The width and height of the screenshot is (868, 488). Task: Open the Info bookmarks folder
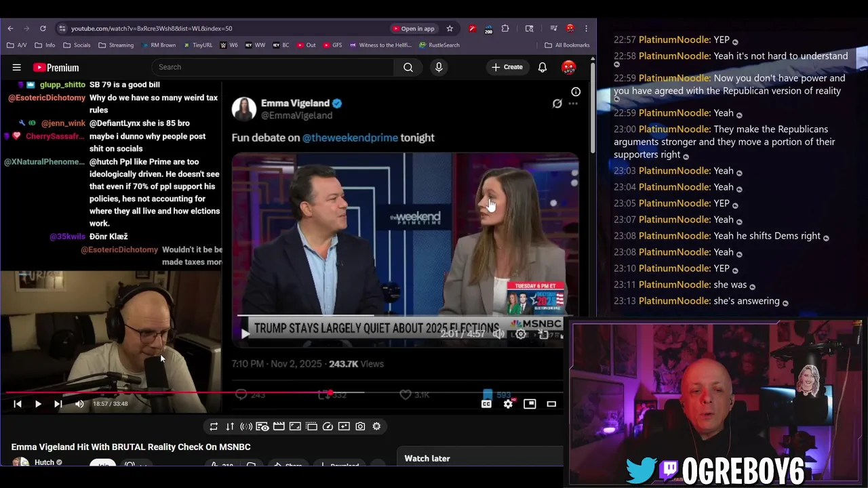point(45,45)
